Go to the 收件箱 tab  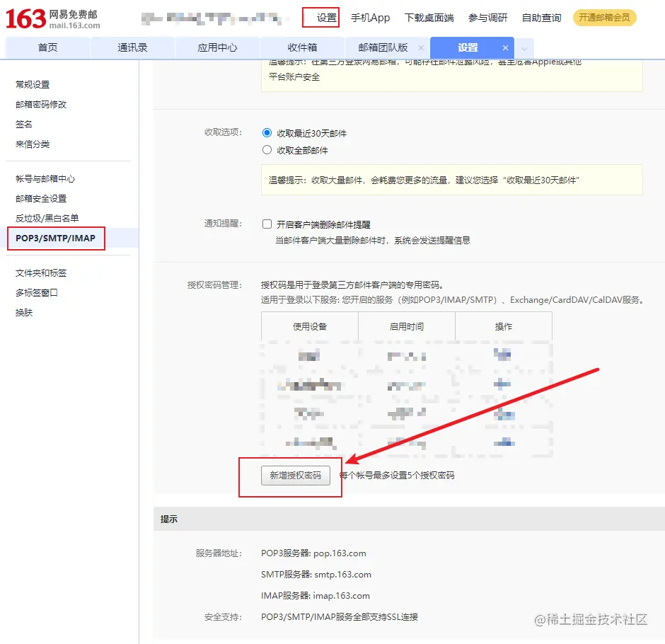click(302, 47)
